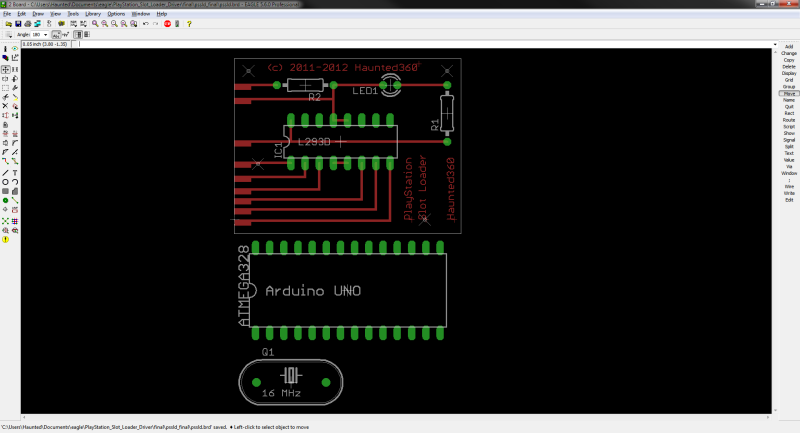Click the Add text command button
This screenshot has height=433, width=800.
click(789, 47)
